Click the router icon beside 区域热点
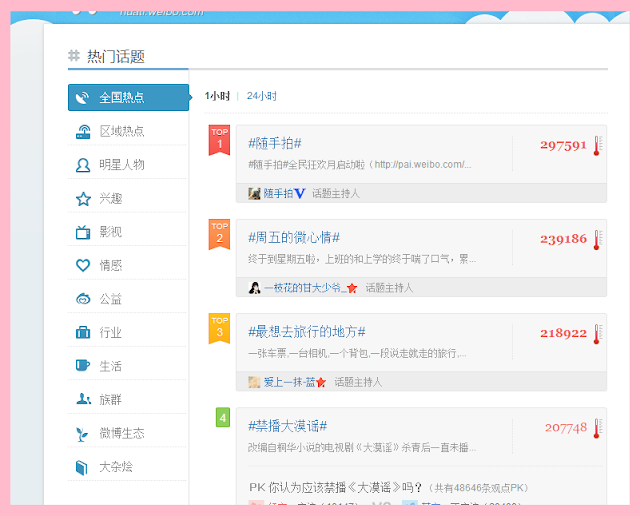This screenshot has height=516, width=640. pyautogui.click(x=83, y=131)
